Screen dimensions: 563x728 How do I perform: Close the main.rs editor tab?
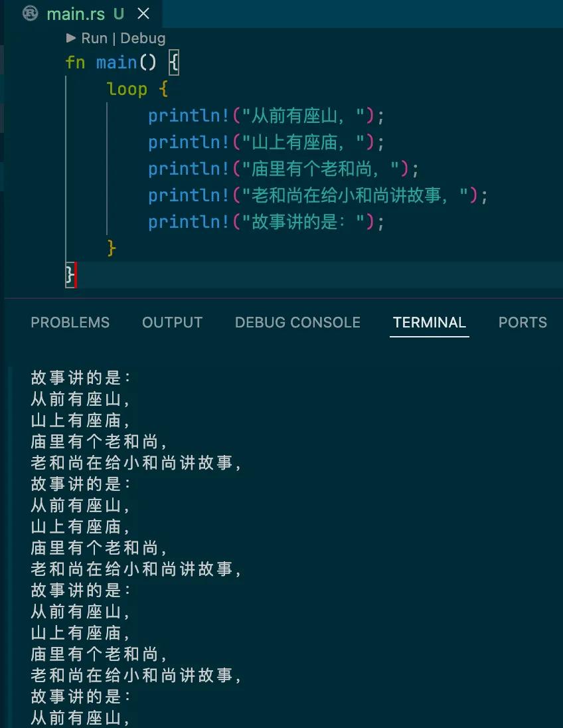coord(145,13)
